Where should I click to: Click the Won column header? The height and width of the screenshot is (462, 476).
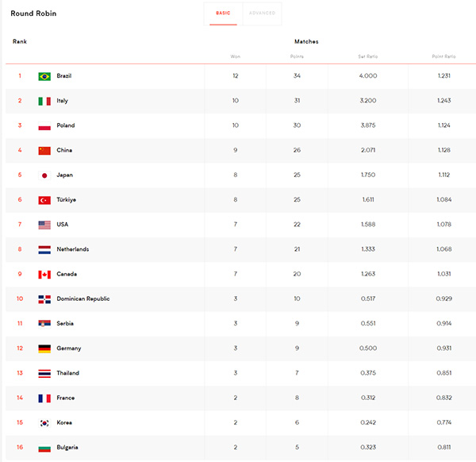coord(236,56)
